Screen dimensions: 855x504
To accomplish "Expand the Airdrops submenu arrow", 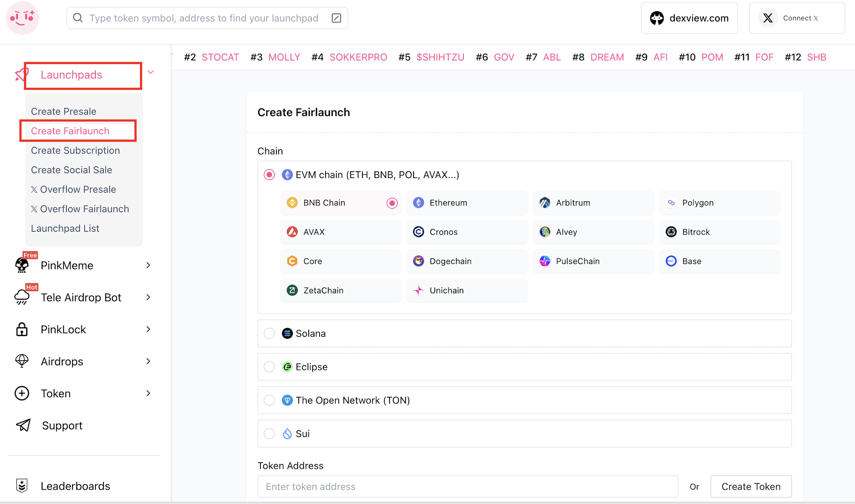I will click(148, 361).
